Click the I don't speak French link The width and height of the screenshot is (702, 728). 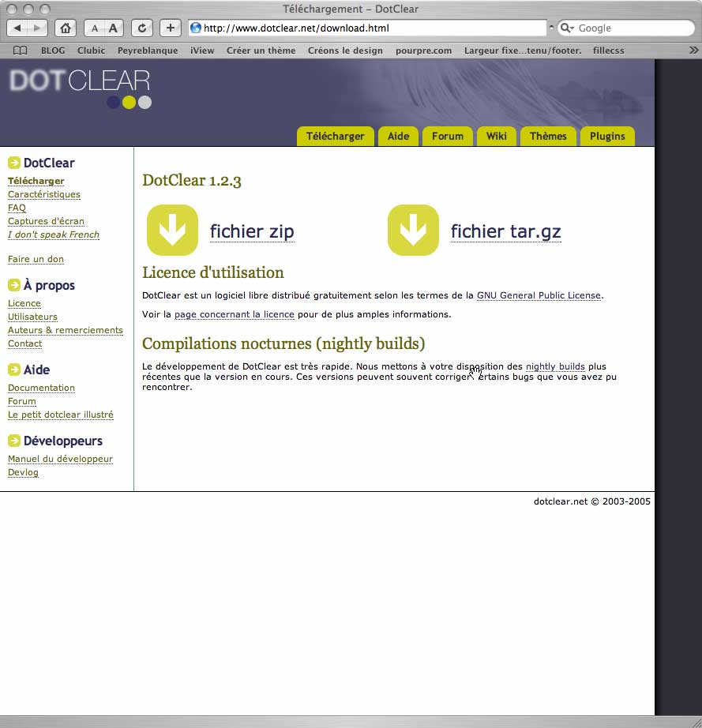click(54, 235)
